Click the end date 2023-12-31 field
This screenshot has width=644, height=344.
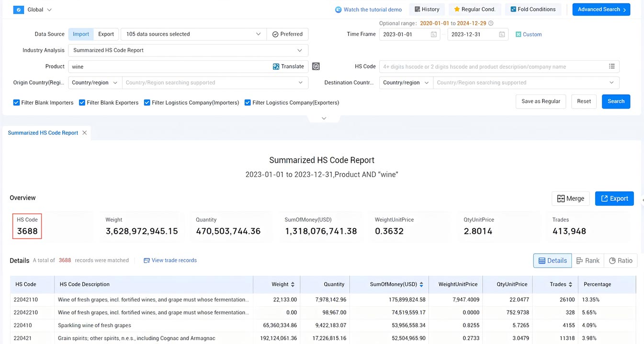pos(478,34)
